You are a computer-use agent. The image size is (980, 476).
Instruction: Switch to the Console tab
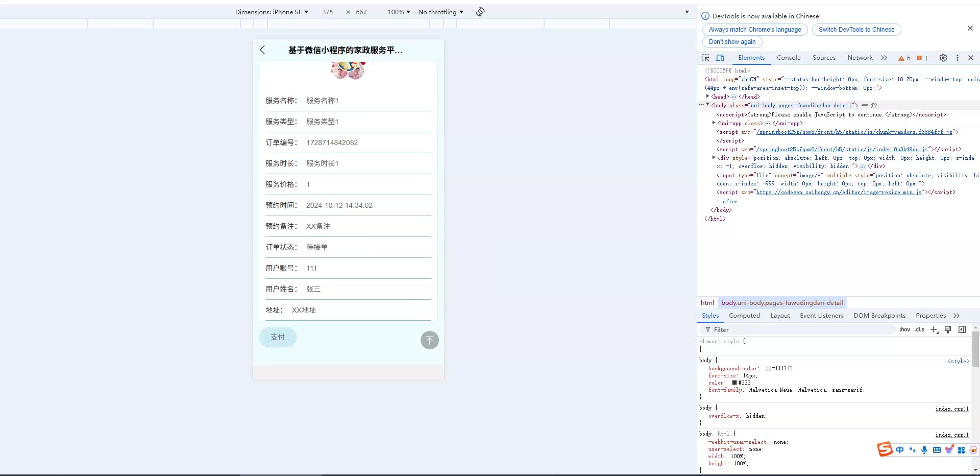789,58
